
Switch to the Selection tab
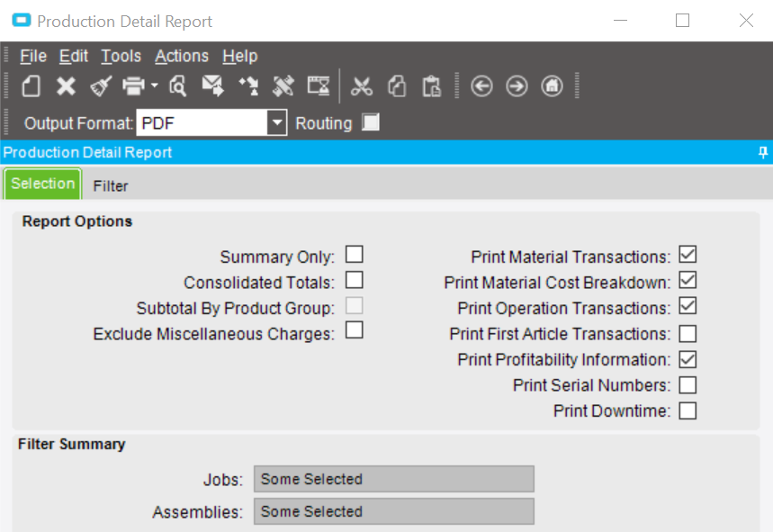point(43,184)
